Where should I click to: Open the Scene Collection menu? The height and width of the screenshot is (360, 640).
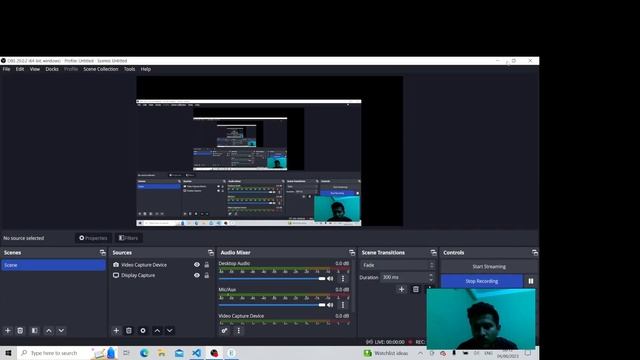tap(101, 69)
